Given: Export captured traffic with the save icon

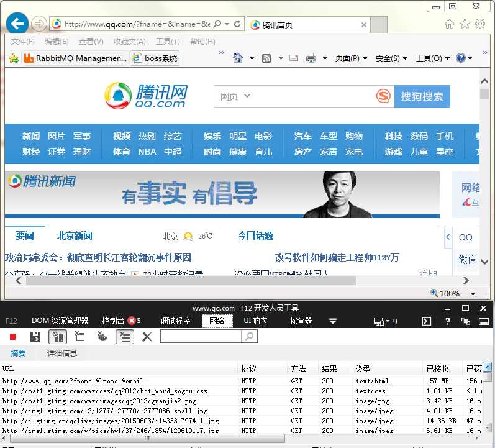Looking at the screenshot, I should pyautogui.click(x=35, y=337).
